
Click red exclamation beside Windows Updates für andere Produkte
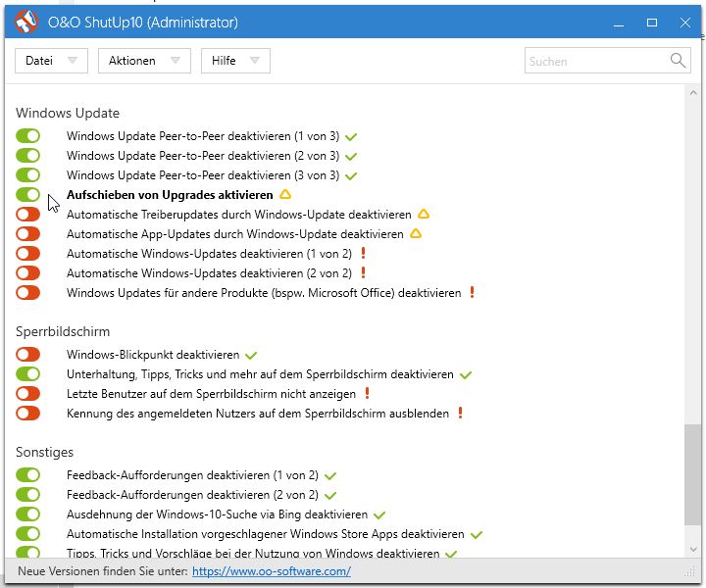(473, 292)
